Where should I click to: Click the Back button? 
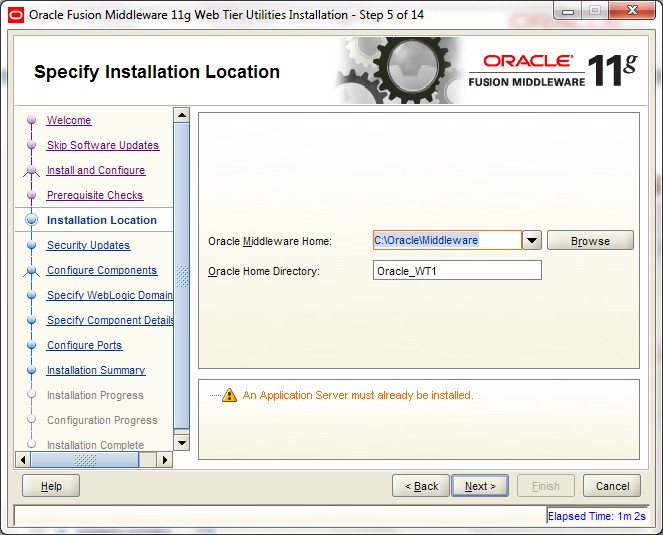pos(421,486)
